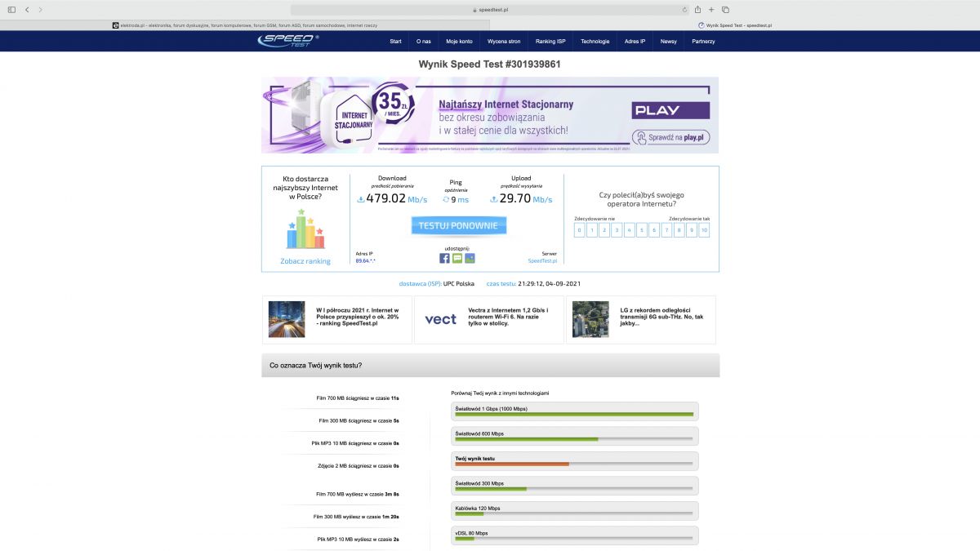Click the IP address 89.64.*.*
980x551 pixels.
coord(365,260)
